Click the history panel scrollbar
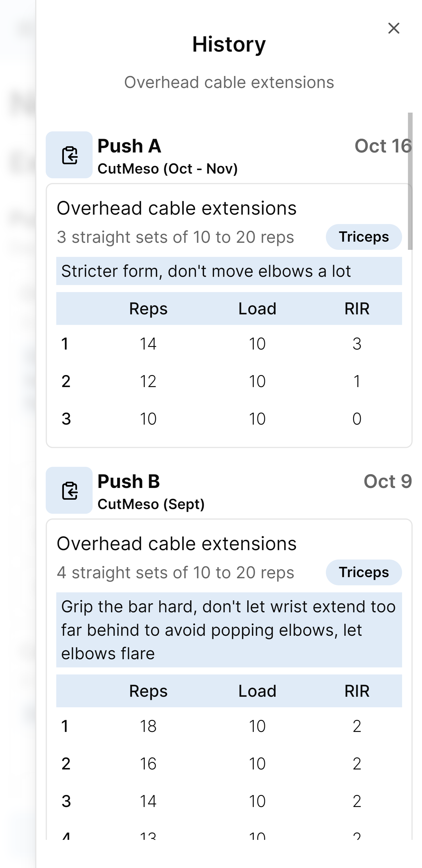The height and width of the screenshot is (868, 422). click(x=410, y=182)
